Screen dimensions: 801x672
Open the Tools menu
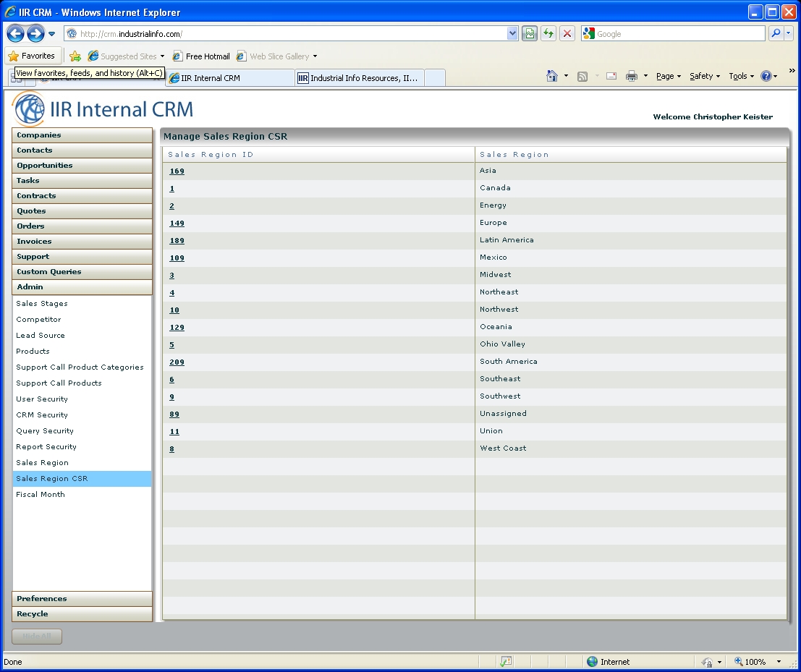pos(741,76)
